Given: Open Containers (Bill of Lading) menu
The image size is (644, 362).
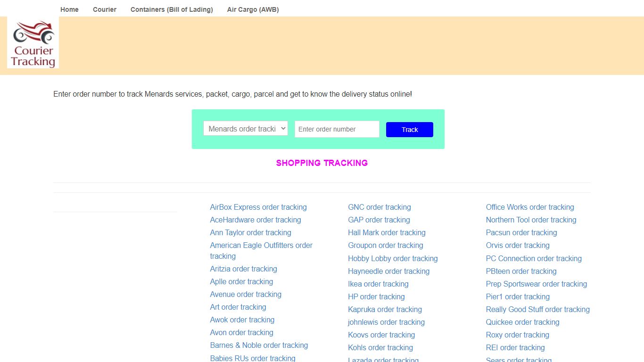Looking at the screenshot, I should point(172,9).
